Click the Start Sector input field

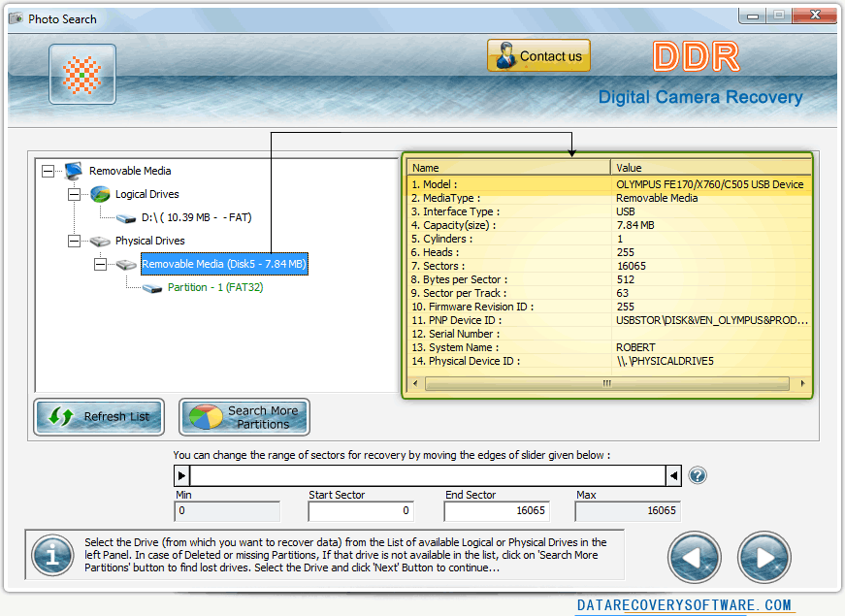click(361, 511)
